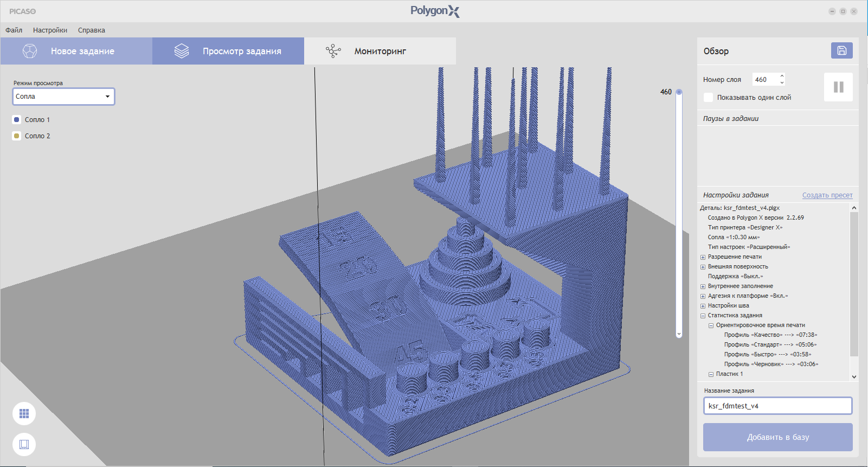Viewport: 868px width, 467px height.
Task: Toggle Сопло 1 visibility checkbox
Action: [x=17, y=120]
